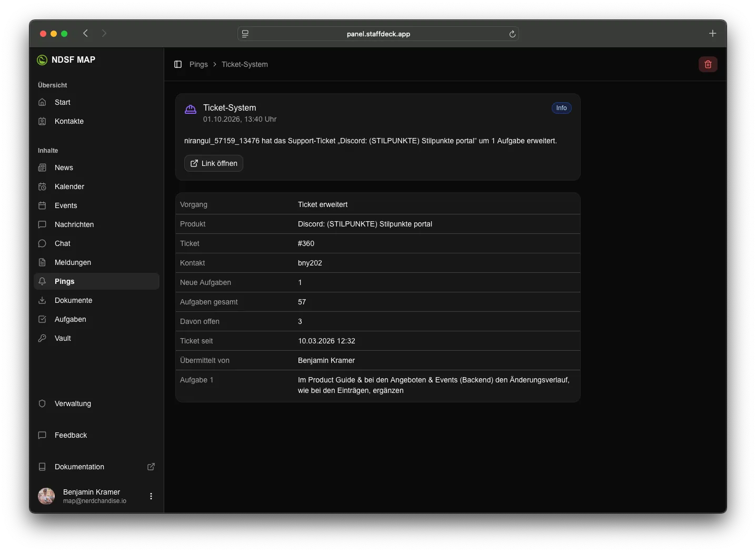
Task: Open the three-dot menu beside Benjamin Kramer
Action: pos(151,496)
